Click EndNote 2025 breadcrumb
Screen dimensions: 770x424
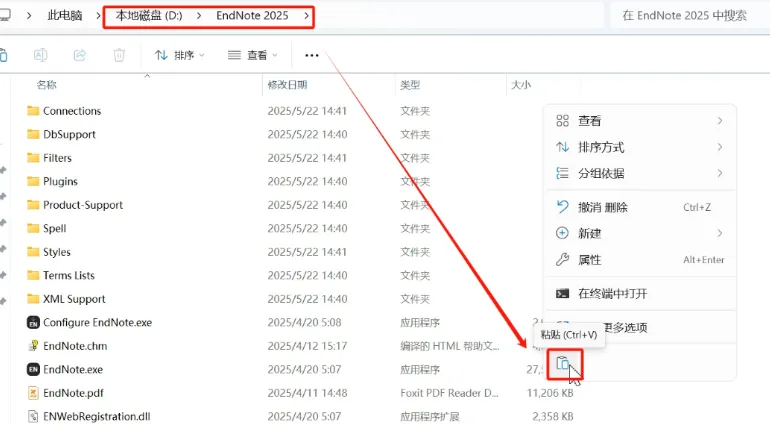point(252,16)
